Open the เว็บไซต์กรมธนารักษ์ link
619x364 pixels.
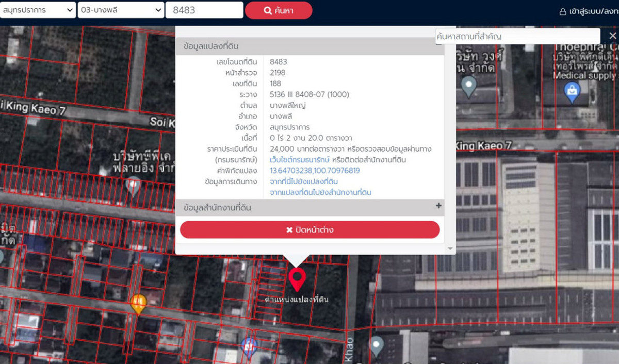tap(300, 160)
